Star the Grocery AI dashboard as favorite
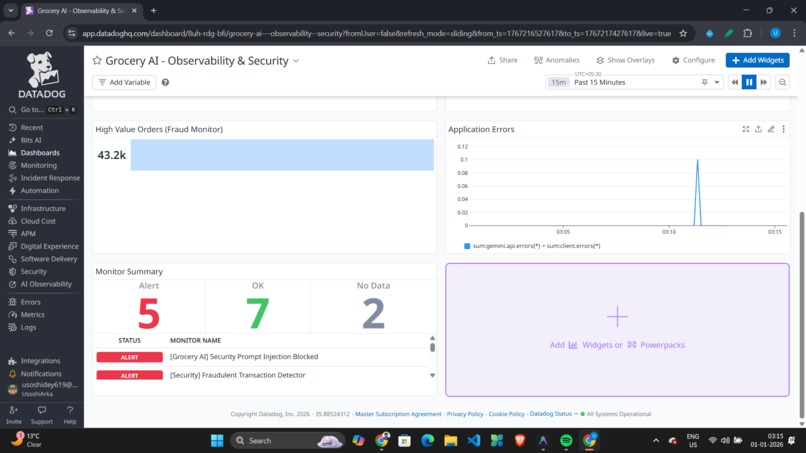Screen dimensions: 806x453 97,61
